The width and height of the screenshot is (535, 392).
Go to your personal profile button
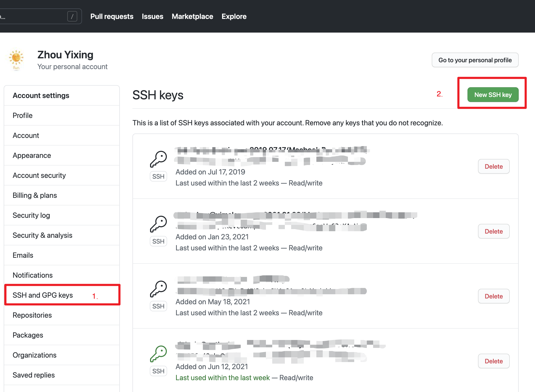[475, 60]
